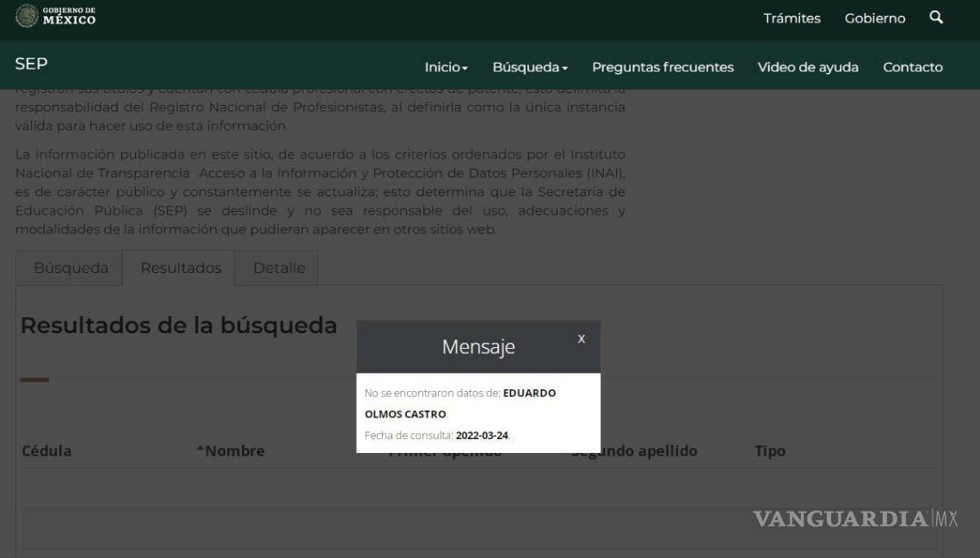Sort by Cédula column header
Screen dimensions: 980x558
click(x=46, y=451)
